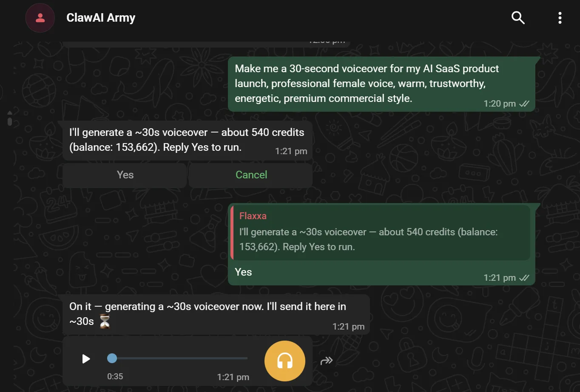The image size is (580, 392).
Task: Click the double-check mark on voiceover request
Action: (524, 104)
